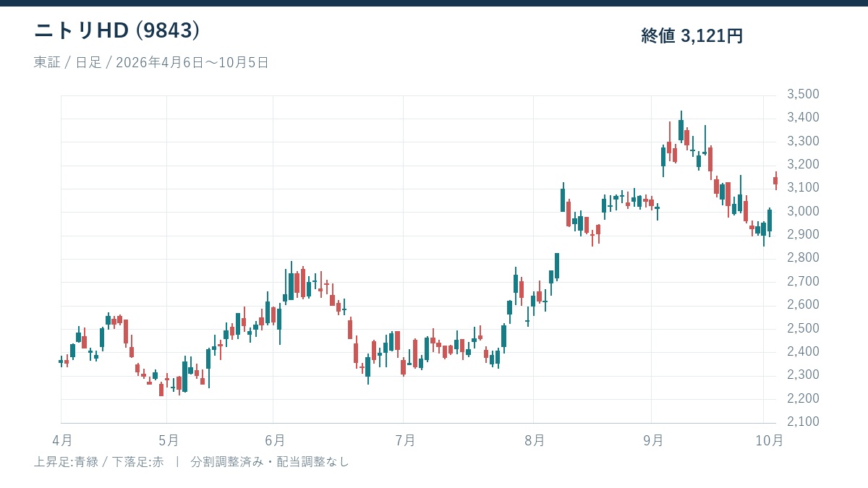Click the 8月 x-axis label

click(535, 440)
